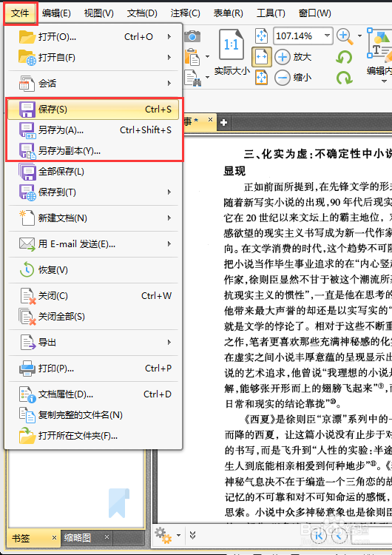Choose 打开所在文件夹(F)... menu item

point(93,436)
